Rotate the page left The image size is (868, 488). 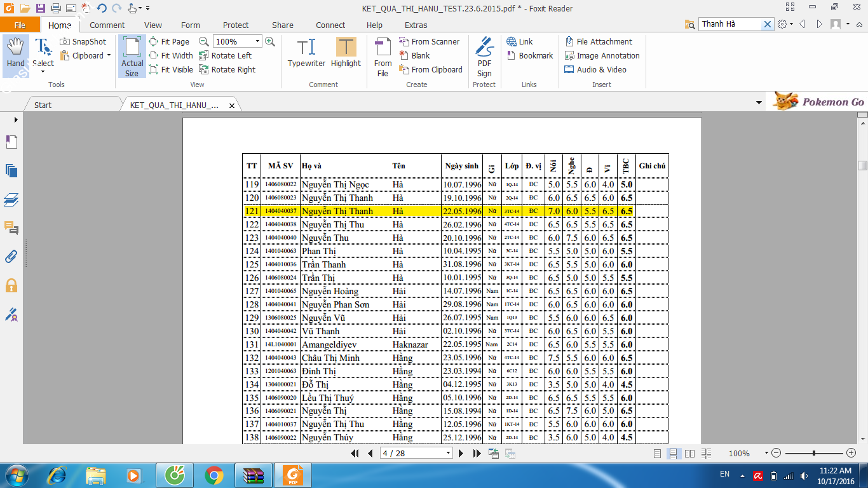coord(226,55)
